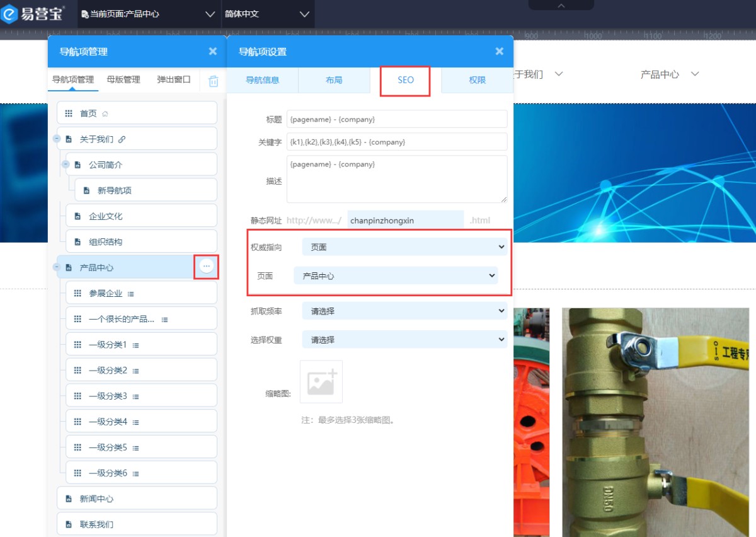The width and height of the screenshot is (756, 537).
Task: Open the current page dropdown 产品中心
Action: pos(149,14)
